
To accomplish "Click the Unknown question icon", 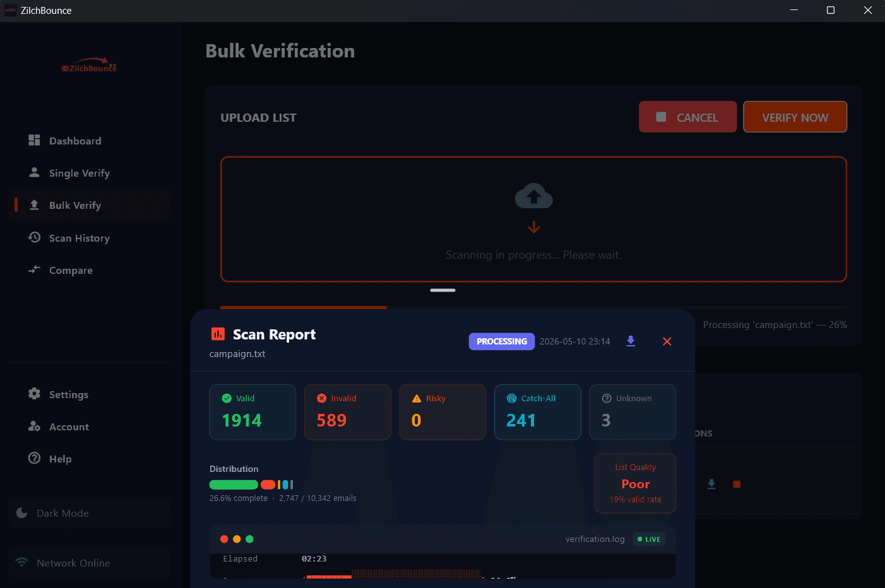I will [607, 398].
